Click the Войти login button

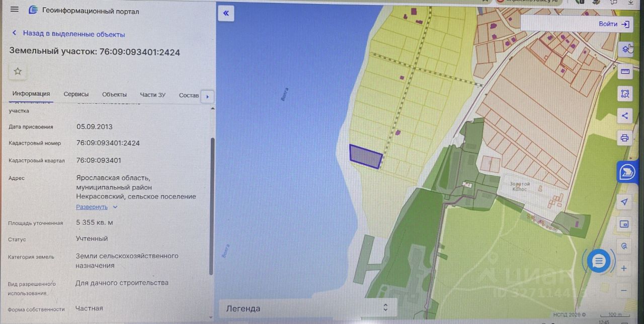pyautogui.click(x=613, y=24)
